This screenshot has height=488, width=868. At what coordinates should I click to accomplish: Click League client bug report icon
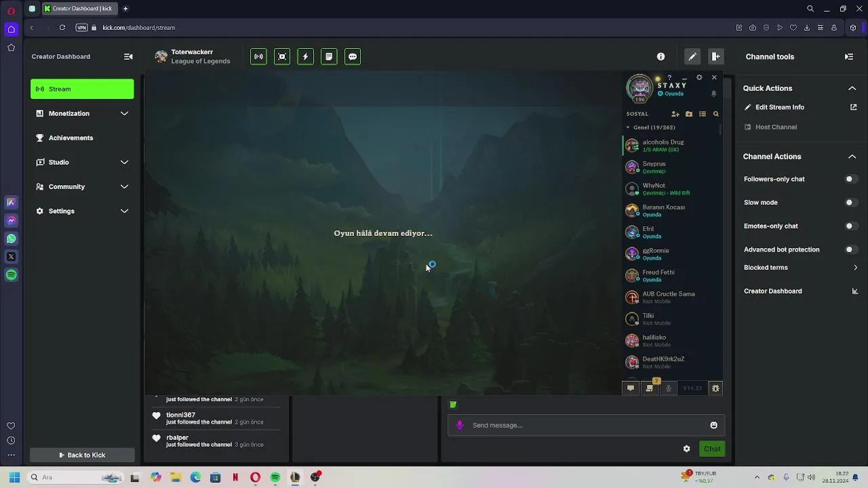715,388
